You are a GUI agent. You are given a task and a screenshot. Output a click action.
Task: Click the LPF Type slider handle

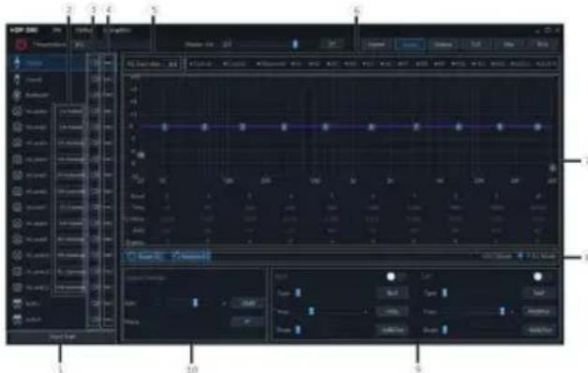pos(445,292)
